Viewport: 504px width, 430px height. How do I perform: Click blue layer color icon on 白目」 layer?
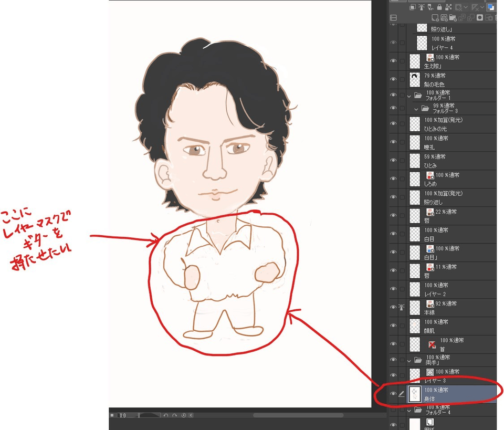tap(430, 249)
